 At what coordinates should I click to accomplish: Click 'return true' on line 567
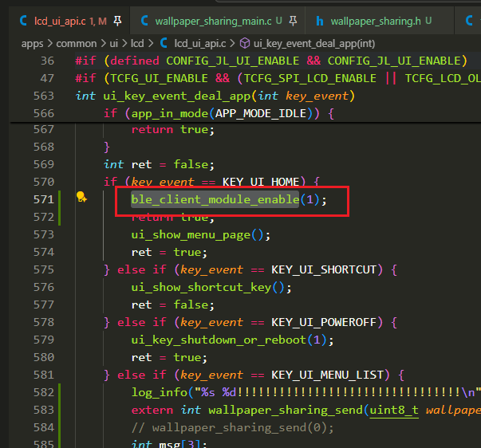click(173, 130)
